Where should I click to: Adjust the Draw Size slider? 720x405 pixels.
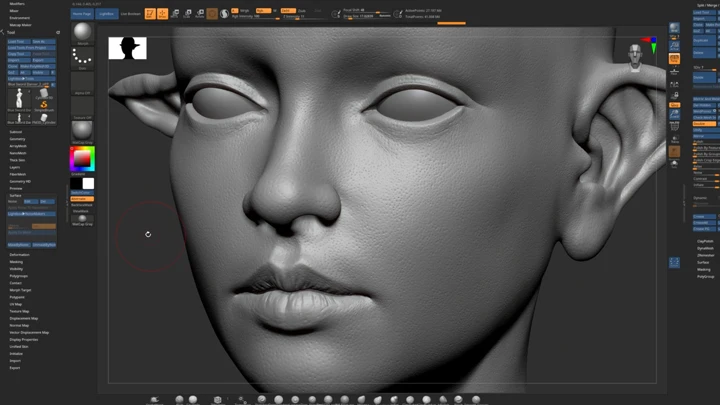pos(367,16)
